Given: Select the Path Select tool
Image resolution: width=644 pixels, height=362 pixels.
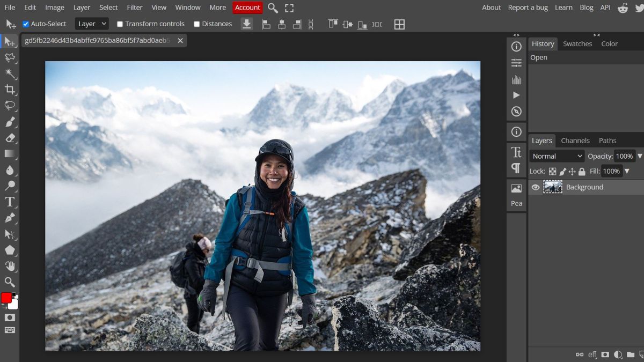Looking at the screenshot, I should click(x=10, y=234).
